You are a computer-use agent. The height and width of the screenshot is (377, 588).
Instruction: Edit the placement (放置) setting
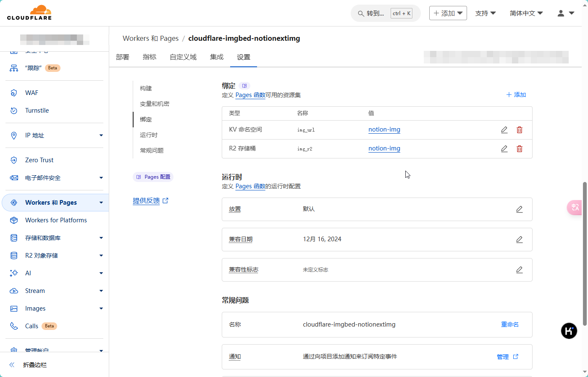click(520, 209)
